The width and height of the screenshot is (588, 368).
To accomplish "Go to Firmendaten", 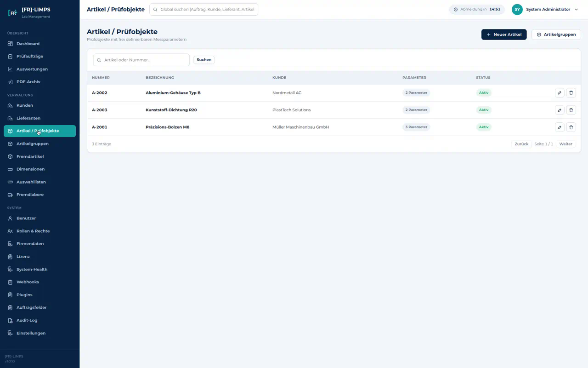I will [40, 244].
